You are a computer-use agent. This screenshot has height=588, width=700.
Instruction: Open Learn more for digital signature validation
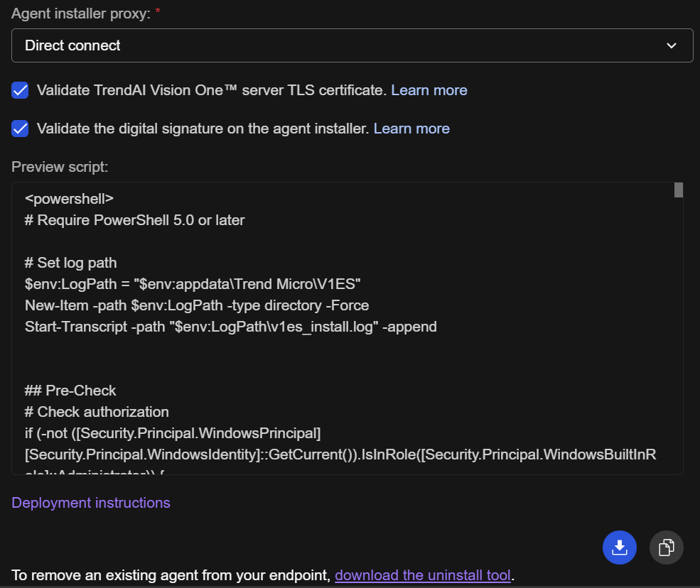tap(411, 129)
